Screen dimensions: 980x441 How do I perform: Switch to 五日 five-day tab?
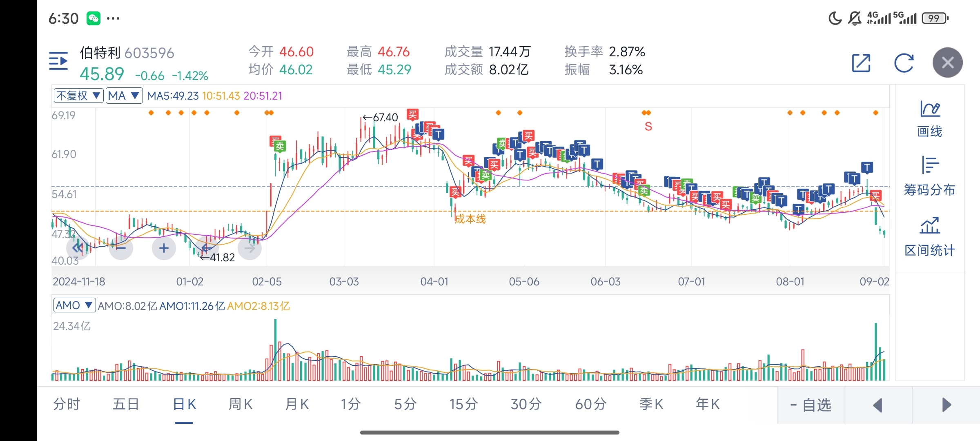point(126,404)
